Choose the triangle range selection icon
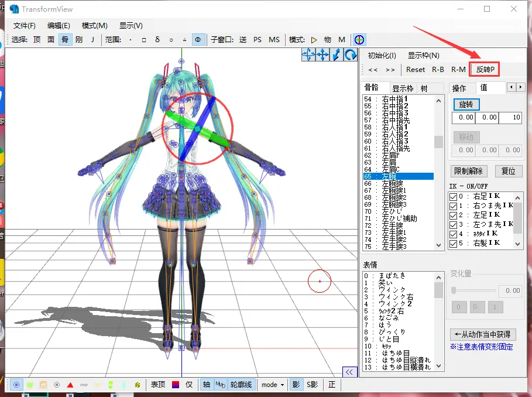Screen dimensions: 532x397 coord(184,40)
